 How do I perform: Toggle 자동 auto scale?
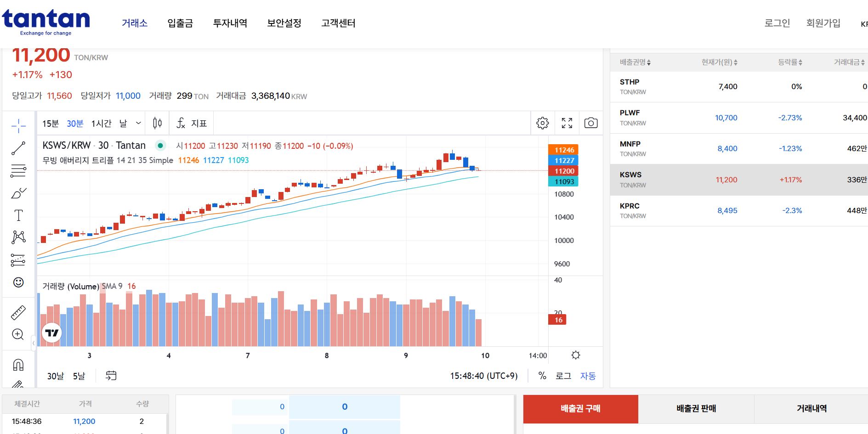click(588, 376)
